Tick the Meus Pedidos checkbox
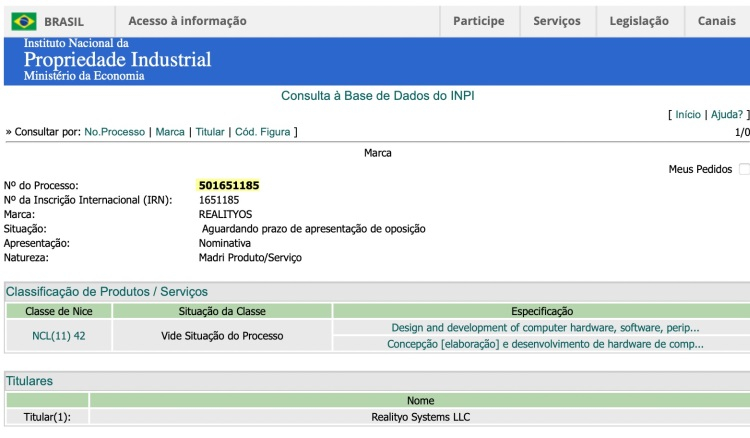This screenshot has height=438, width=750. pyautogui.click(x=744, y=169)
